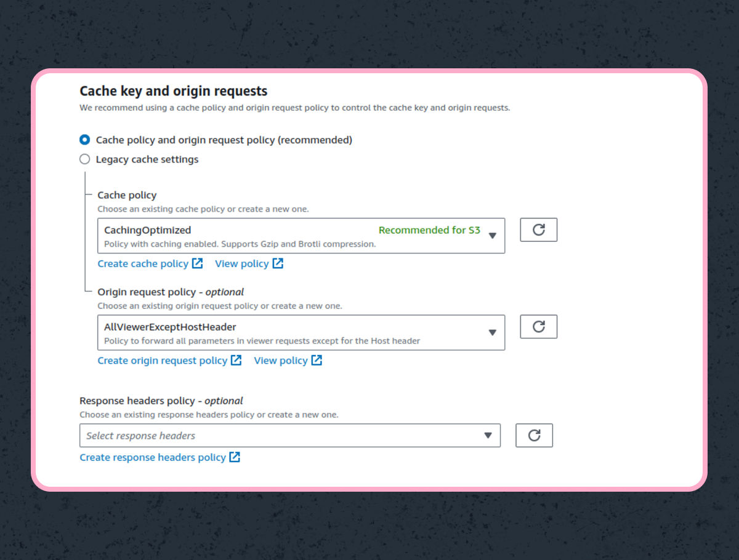Click external-link icon beside Create response headers policy
Viewport: 739px width, 560px height.
click(x=235, y=457)
